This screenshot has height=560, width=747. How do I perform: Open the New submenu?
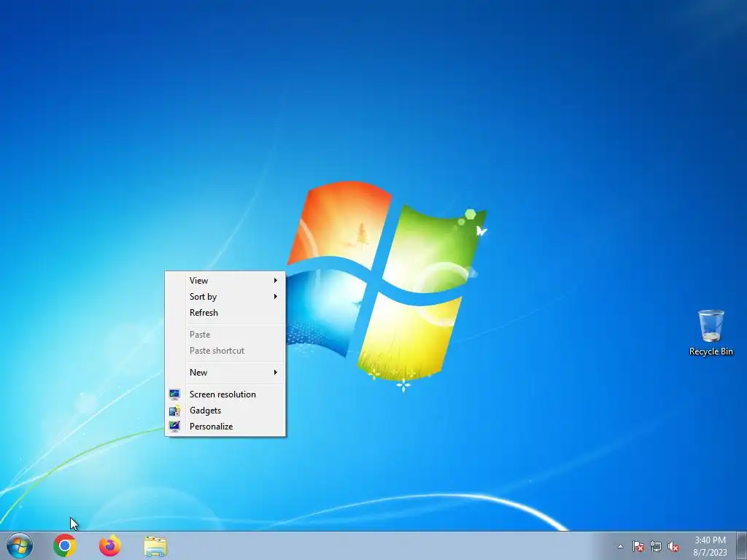pyautogui.click(x=225, y=373)
